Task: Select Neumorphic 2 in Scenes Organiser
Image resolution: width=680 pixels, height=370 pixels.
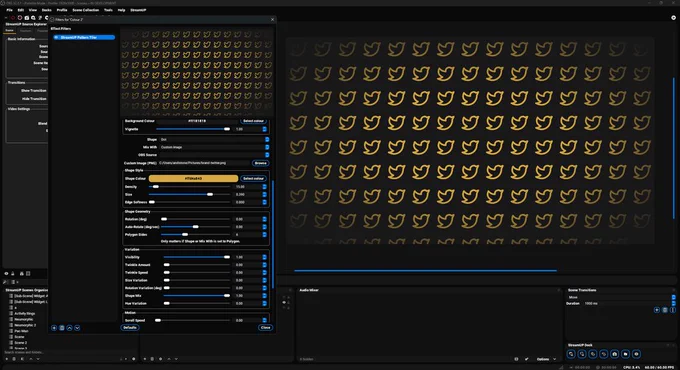Action: tap(25, 325)
